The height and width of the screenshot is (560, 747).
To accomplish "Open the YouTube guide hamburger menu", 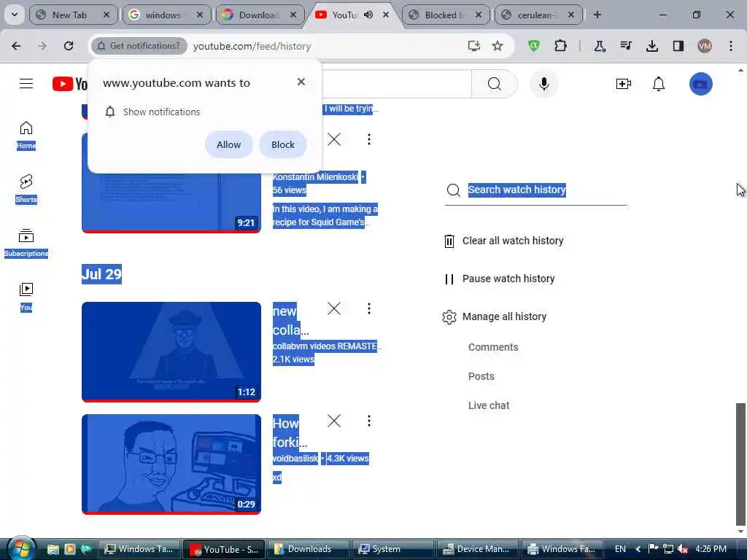I will point(26,84).
